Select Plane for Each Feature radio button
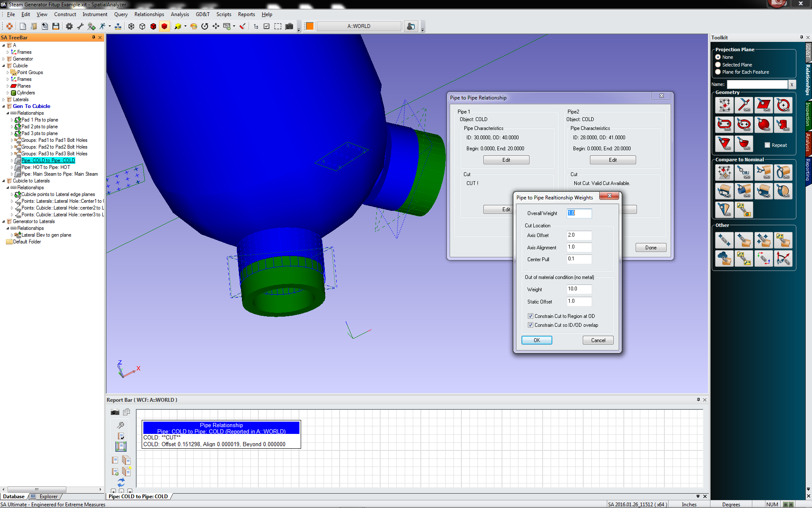Image resolution: width=812 pixels, height=508 pixels. pyautogui.click(x=718, y=72)
